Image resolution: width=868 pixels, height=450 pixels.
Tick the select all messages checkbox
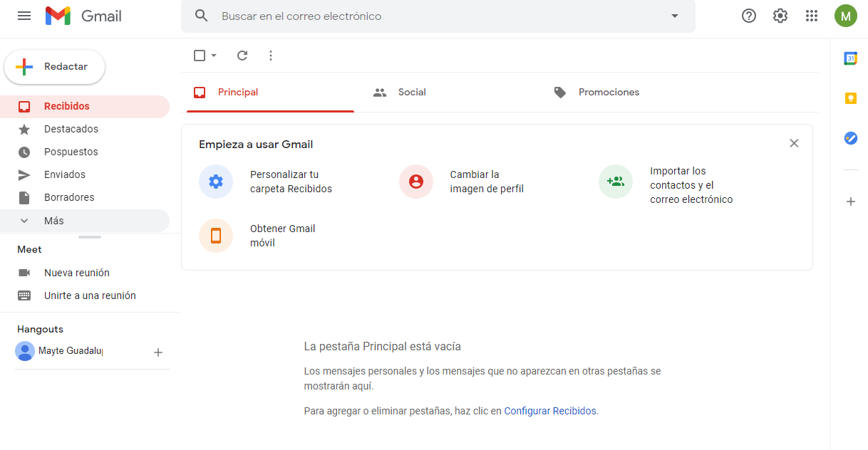click(x=200, y=56)
